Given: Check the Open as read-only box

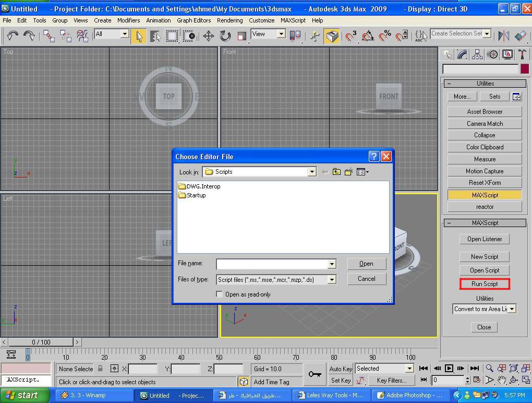Looking at the screenshot, I should click(x=219, y=294).
